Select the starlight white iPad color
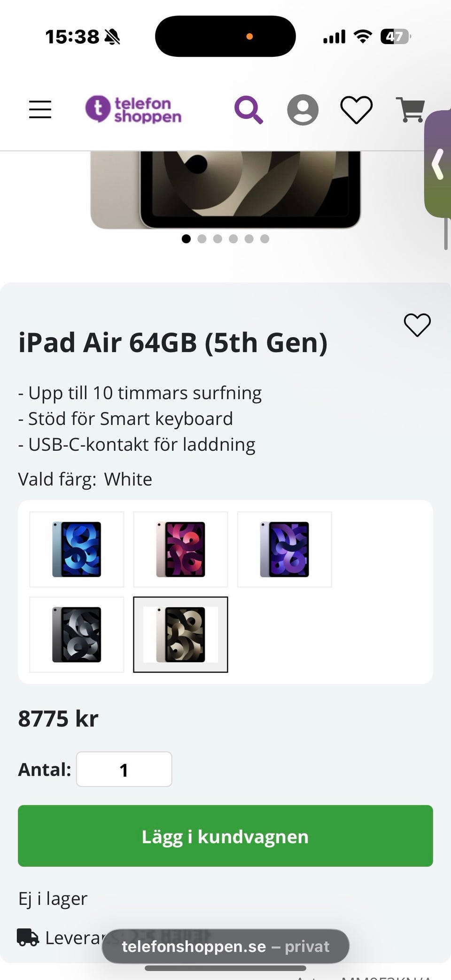Viewport: 451px width, 980px height. (x=180, y=634)
